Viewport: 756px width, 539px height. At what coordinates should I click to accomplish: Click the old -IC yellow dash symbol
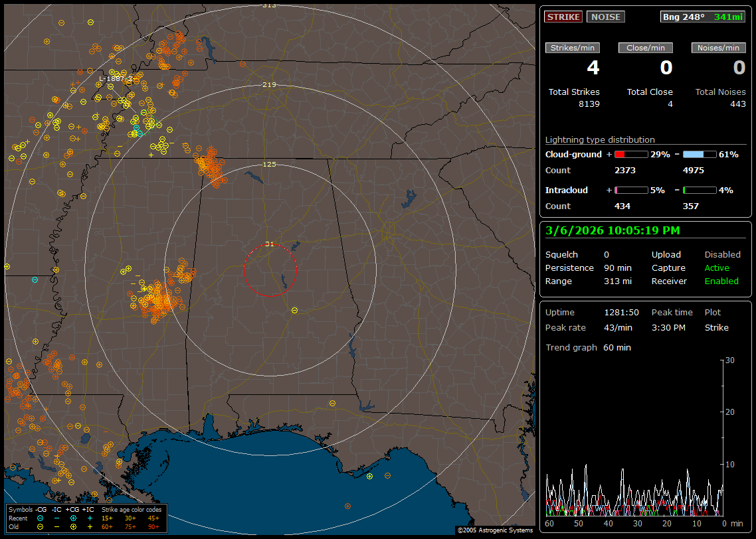coord(56,526)
